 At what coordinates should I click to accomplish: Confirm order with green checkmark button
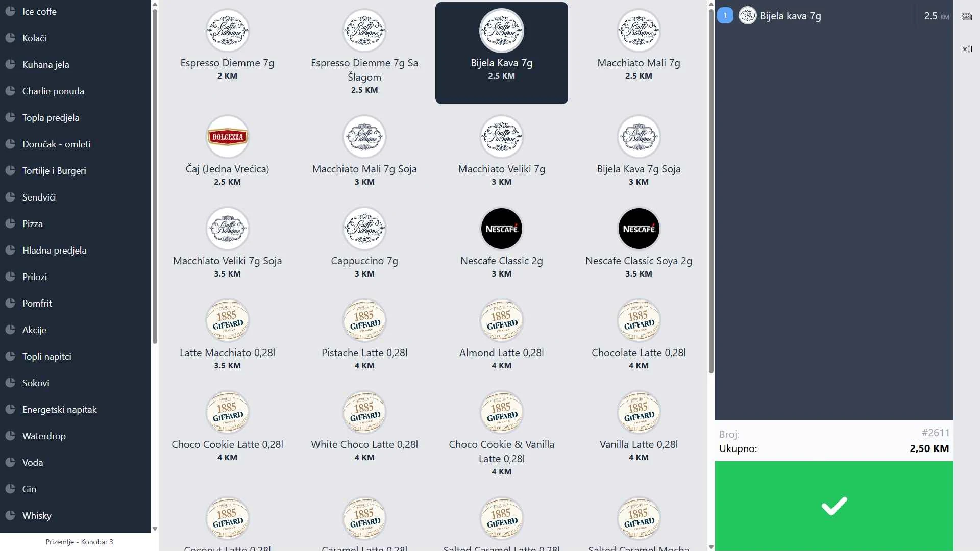[834, 506]
